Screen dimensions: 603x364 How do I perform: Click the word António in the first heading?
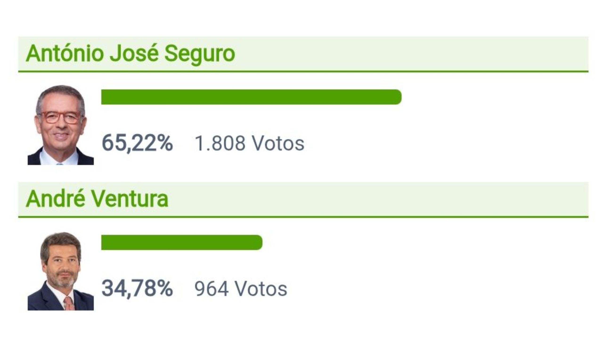click(65, 54)
